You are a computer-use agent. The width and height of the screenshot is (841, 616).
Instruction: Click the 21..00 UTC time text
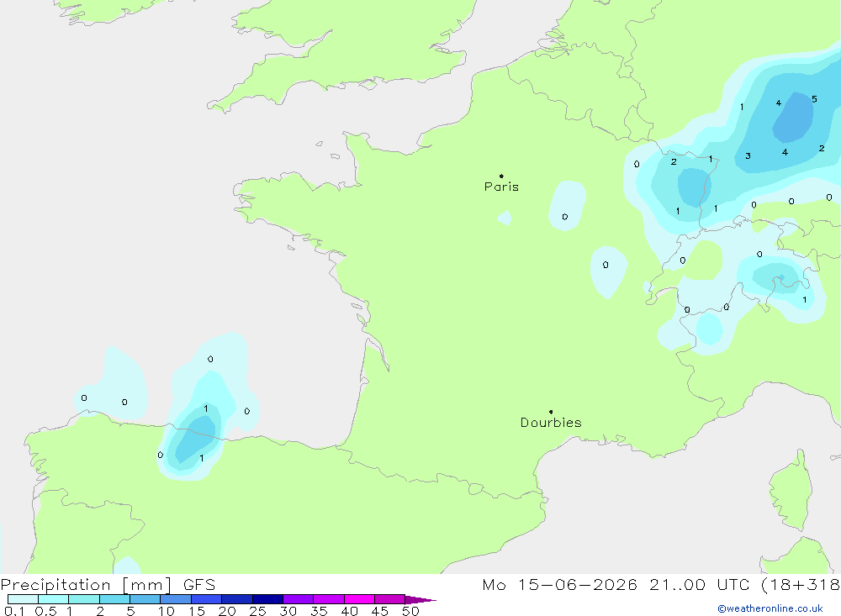700,585
